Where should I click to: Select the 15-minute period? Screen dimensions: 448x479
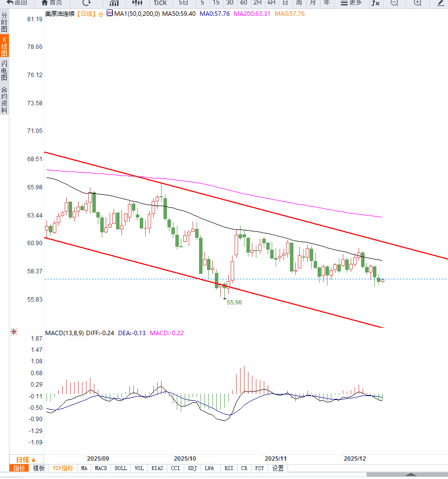pos(216,3)
